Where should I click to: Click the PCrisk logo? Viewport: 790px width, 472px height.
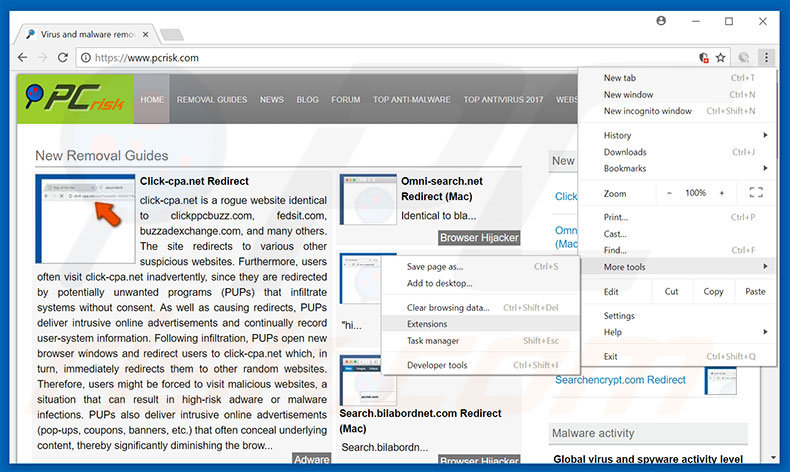click(x=75, y=98)
